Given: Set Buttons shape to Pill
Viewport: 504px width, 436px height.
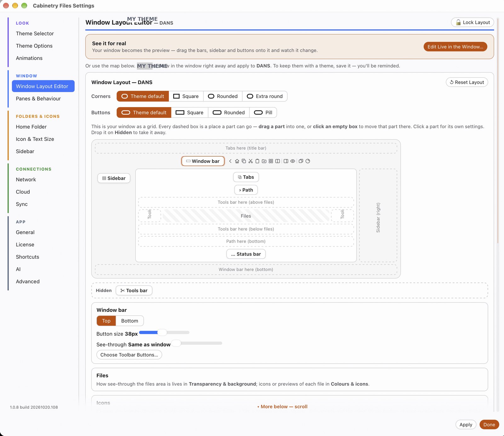Looking at the screenshot, I should (x=263, y=112).
